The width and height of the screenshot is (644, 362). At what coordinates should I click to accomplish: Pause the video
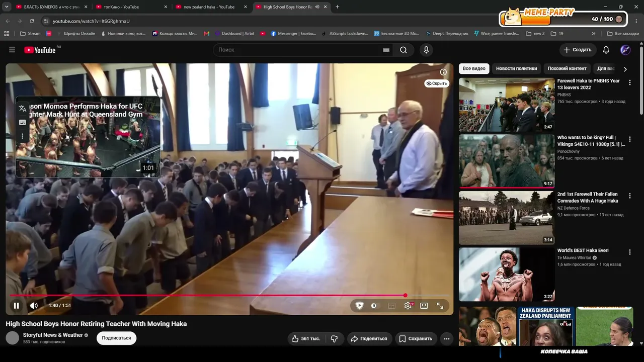tap(17, 305)
